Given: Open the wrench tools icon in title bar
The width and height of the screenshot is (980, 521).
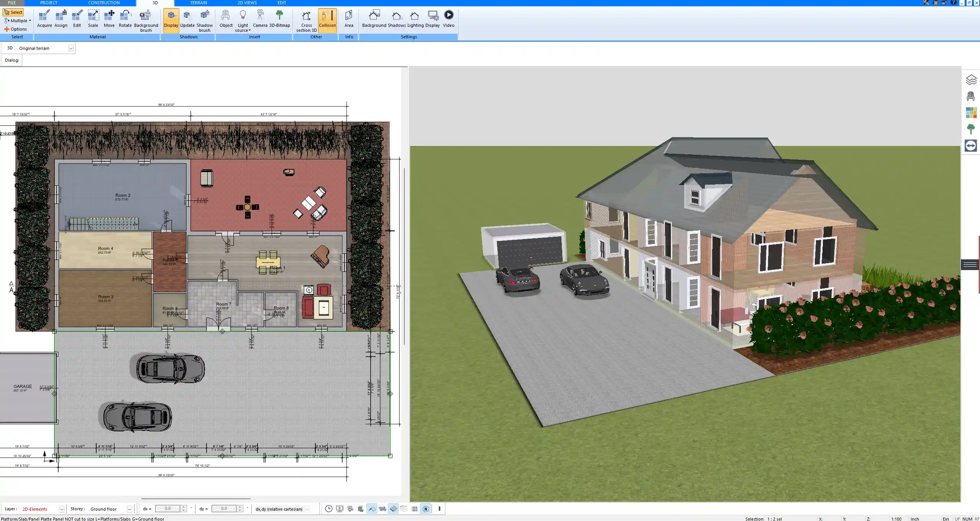Looking at the screenshot, I should point(926,3).
